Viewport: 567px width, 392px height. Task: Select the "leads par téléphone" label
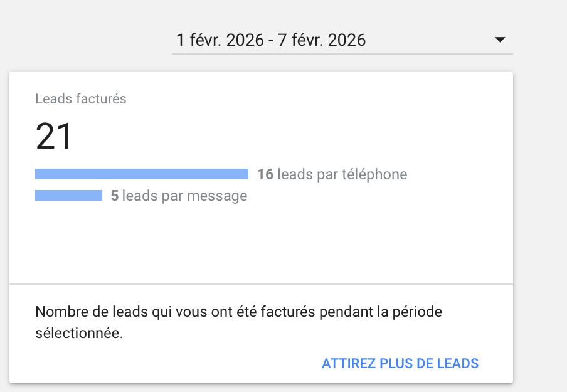click(x=342, y=174)
